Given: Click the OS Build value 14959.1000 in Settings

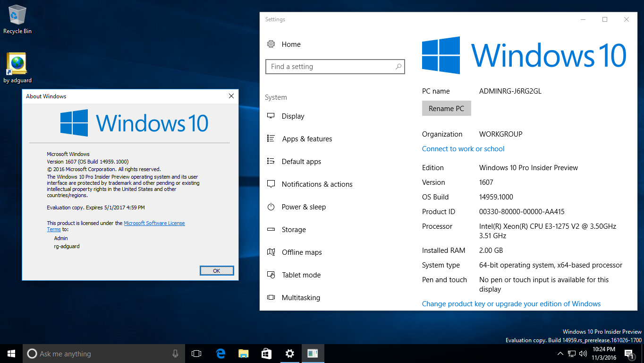Looking at the screenshot, I should click(x=496, y=197).
